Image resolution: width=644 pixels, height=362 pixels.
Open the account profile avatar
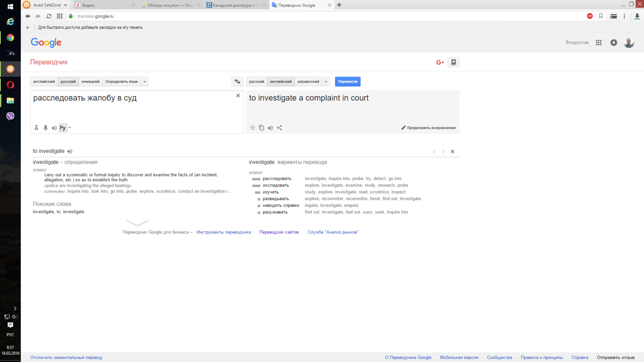pos(629,43)
